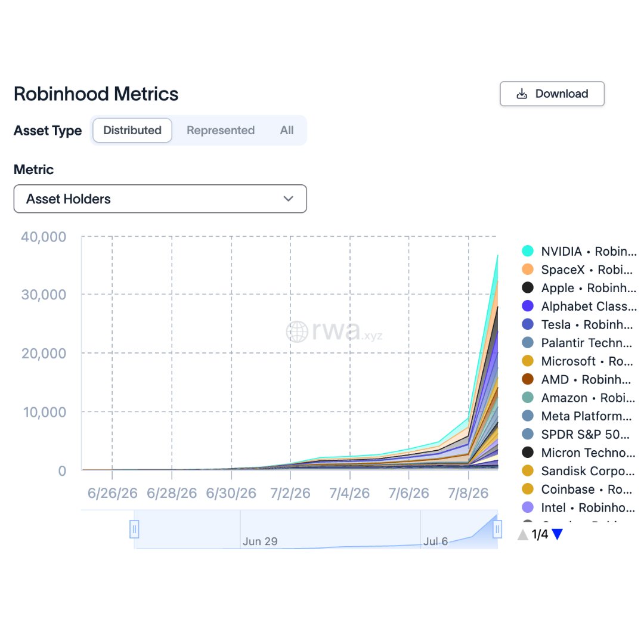Select the All asset type tab

pos(287,130)
